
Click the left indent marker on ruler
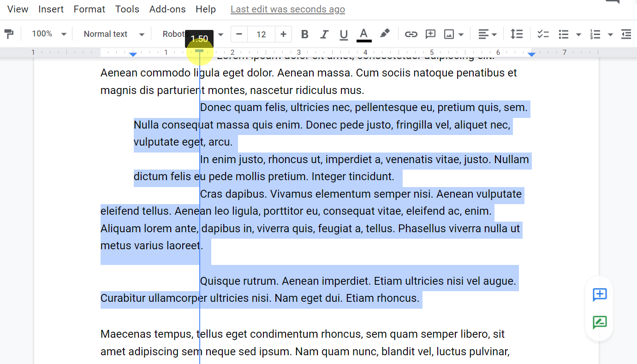133,54
